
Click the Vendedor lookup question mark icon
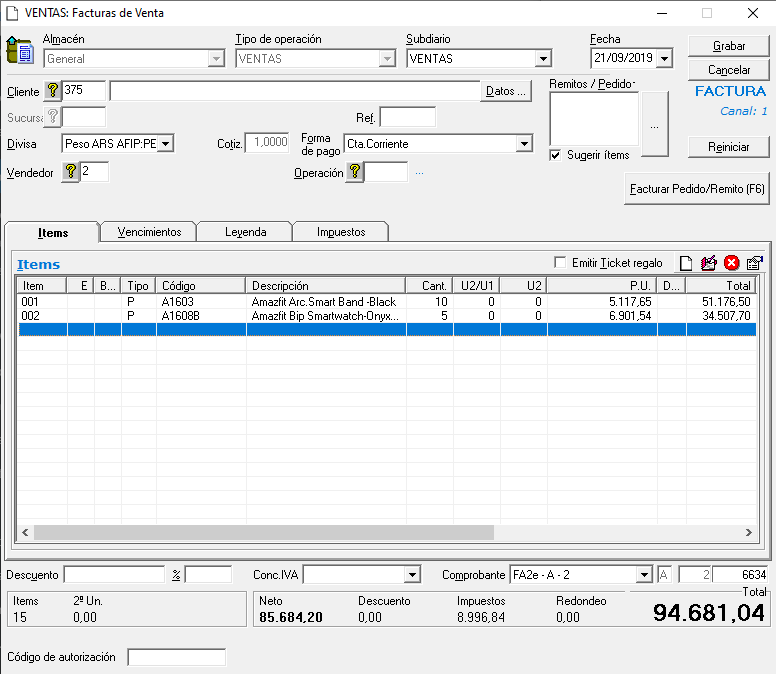pos(71,172)
